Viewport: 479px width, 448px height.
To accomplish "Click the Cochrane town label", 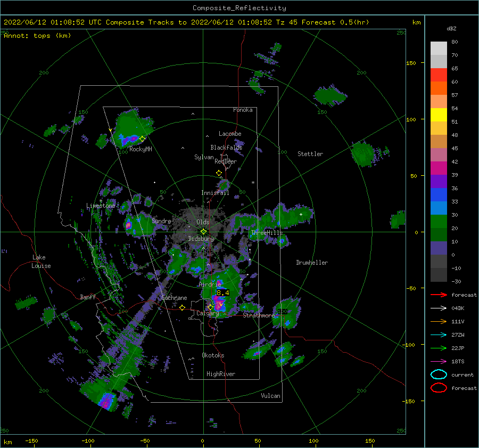I will (174, 298).
